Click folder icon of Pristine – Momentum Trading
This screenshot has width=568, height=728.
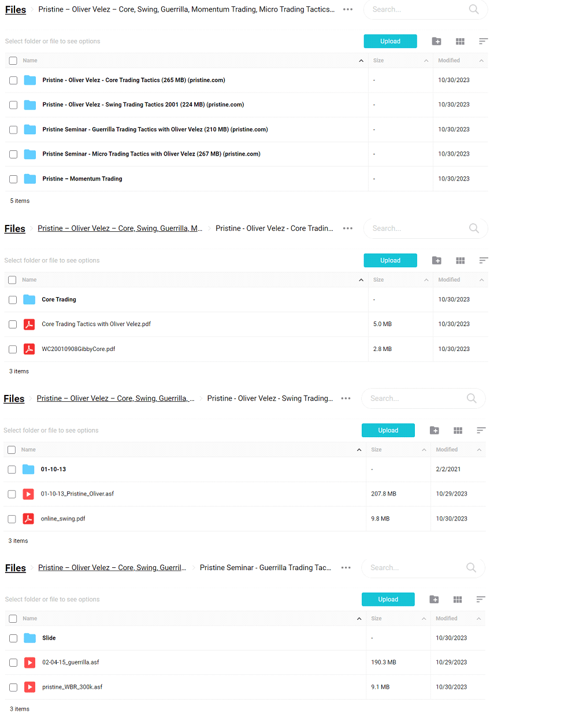coord(30,179)
